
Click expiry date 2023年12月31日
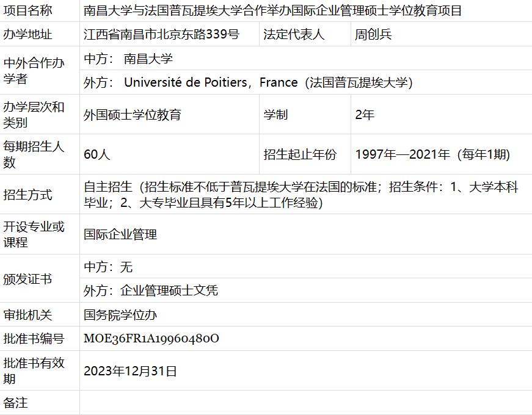(130, 371)
